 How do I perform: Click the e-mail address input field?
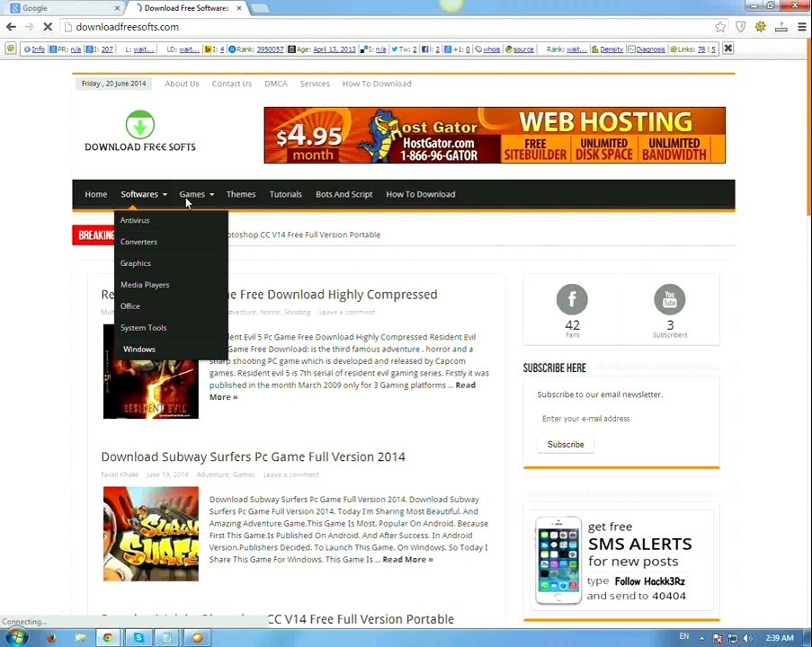621,419
